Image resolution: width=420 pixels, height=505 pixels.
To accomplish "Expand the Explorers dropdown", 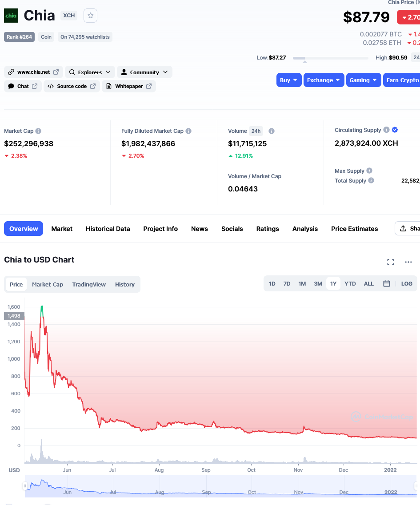I will 90,72.
